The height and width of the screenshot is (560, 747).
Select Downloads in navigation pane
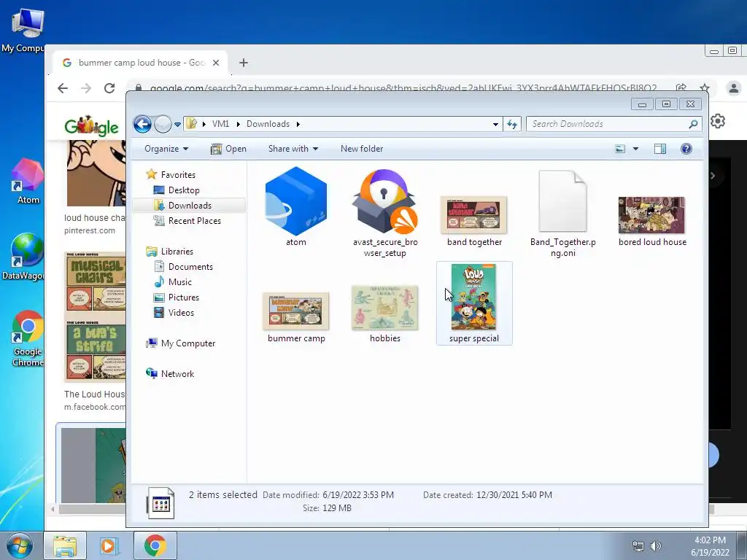183,205
